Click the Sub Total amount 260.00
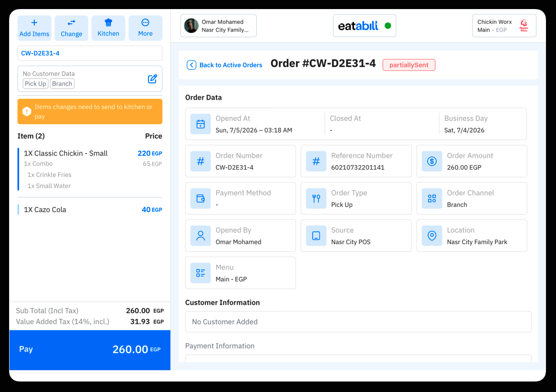Image resolution: width=556 pixels, height=392 pixels. tap(138, 311)
